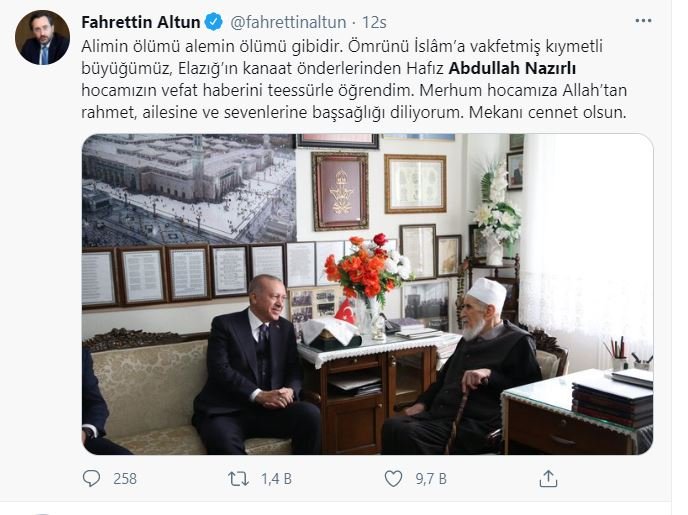Viewport: 688px width, 515px height.
Task: Select the bold name Abdullah Nazırlı
Action: tap(512, 68)
